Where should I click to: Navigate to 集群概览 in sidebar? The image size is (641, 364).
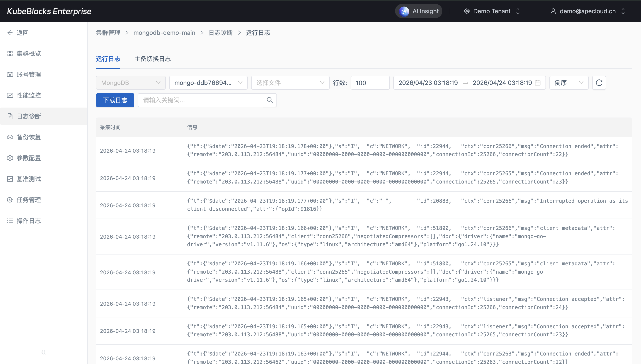tap(29, 54)
